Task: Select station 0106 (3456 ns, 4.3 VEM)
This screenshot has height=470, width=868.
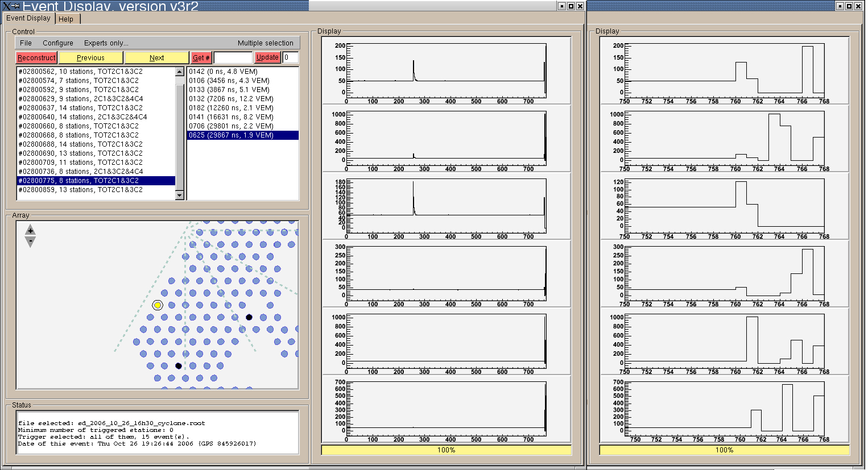Action: (x=243, y=81)
